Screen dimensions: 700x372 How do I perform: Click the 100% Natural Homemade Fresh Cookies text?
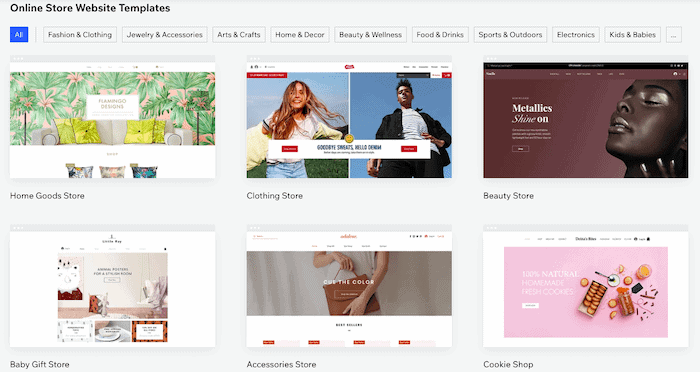click(550, 283)
